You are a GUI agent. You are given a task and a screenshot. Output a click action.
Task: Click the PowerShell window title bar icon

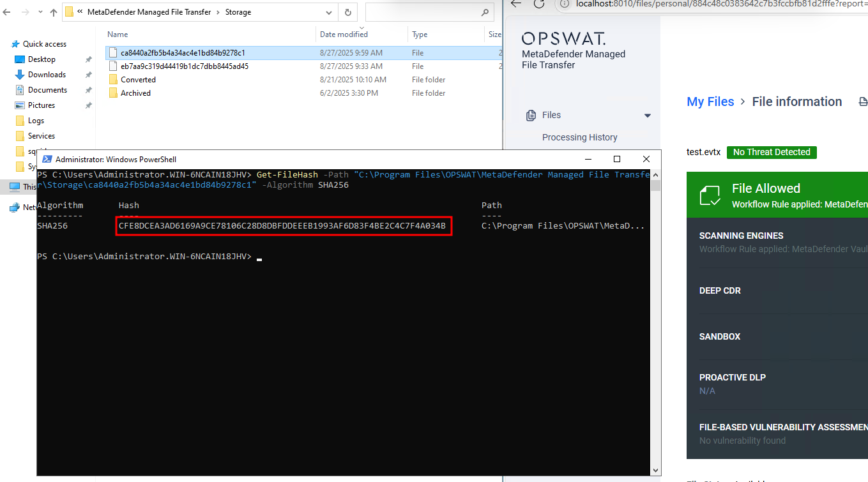[47, 159]
